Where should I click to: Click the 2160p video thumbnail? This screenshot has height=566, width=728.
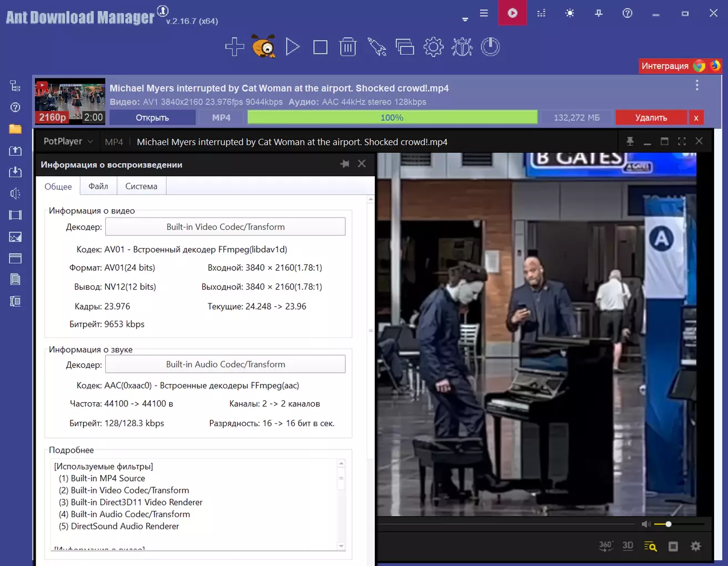[x=70, y=101]
